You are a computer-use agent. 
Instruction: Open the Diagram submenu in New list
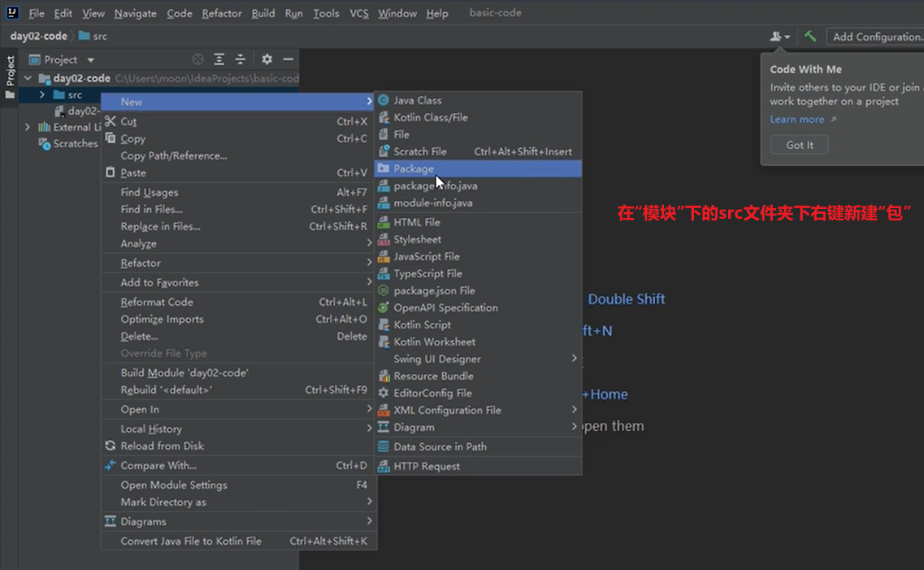click(478, 428)
